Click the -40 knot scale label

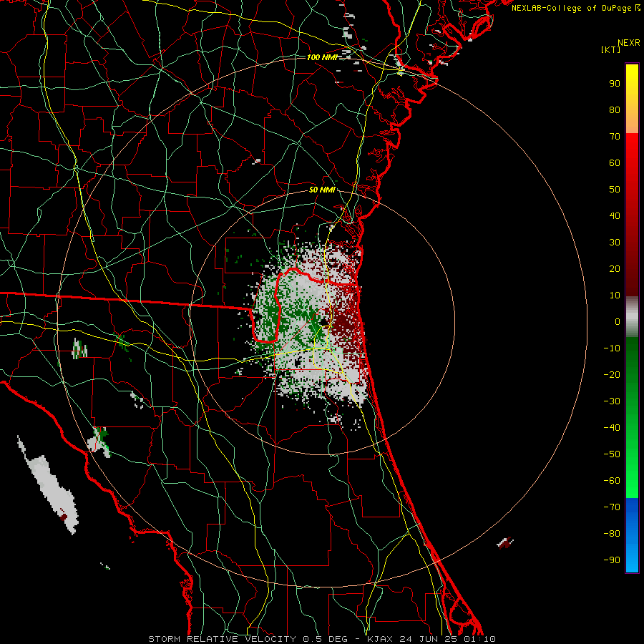612,428
